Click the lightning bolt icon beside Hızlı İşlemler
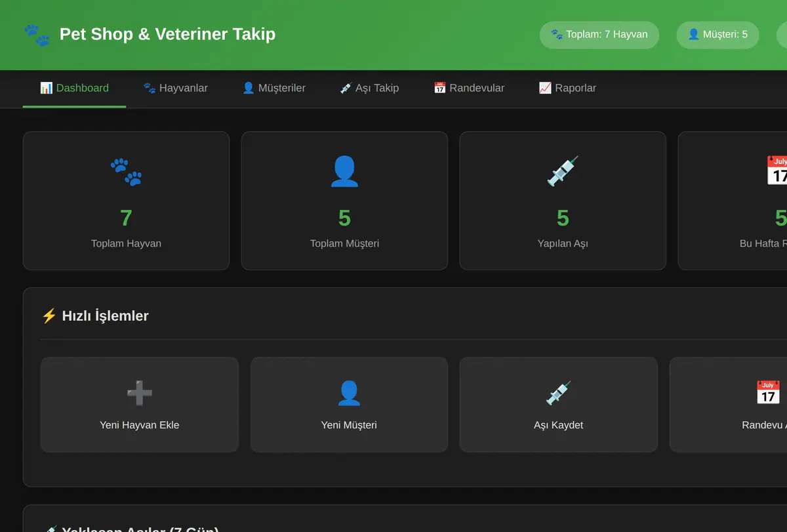 point(49,316)
